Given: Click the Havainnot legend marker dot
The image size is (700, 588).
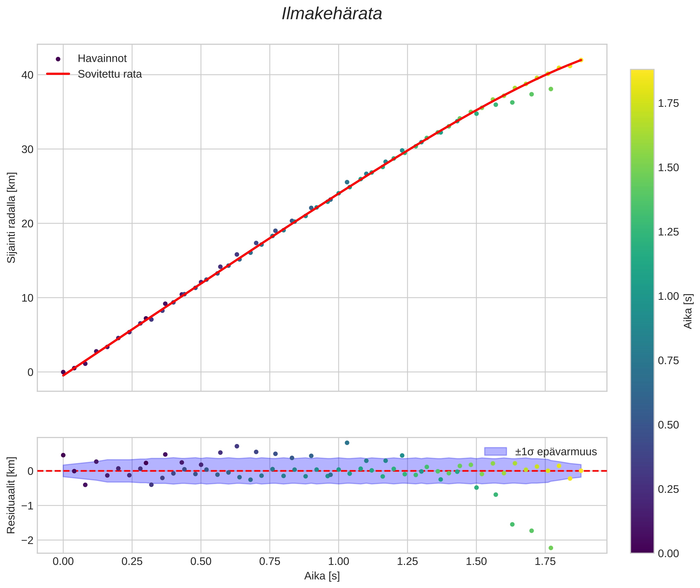Looking at the screenshot, I should point(58,59).
